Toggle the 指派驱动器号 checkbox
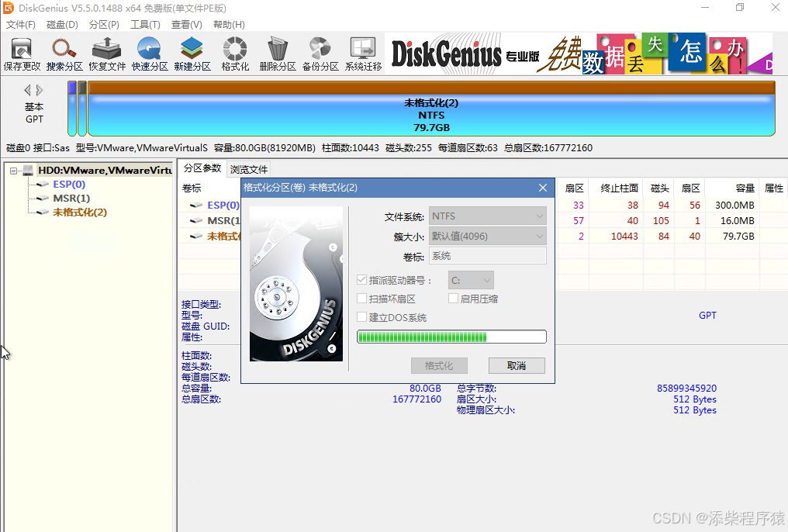 click(x=361, y=280)
